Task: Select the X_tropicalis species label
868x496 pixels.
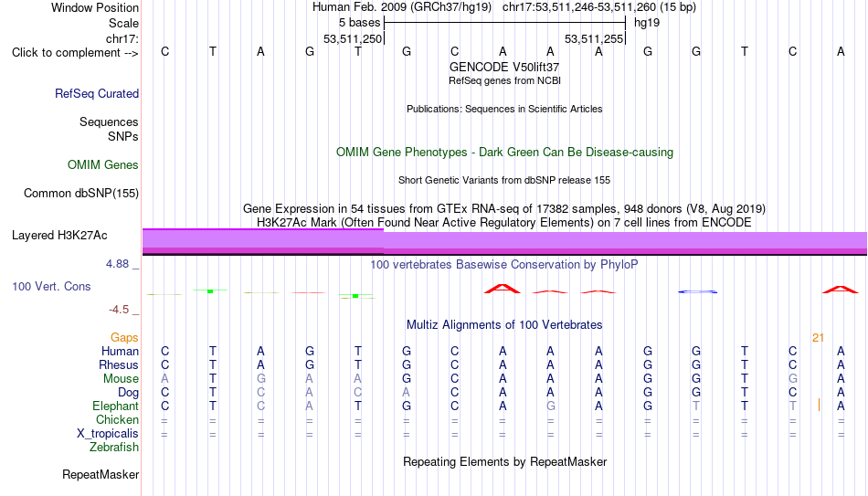Action: coord(108,434)
